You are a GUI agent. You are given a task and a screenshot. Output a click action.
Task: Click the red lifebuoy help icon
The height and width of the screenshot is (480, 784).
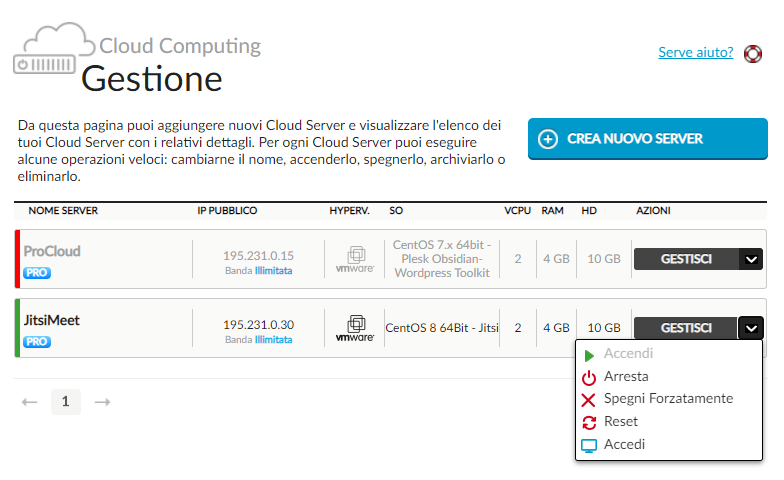click(x=754, y=53)
